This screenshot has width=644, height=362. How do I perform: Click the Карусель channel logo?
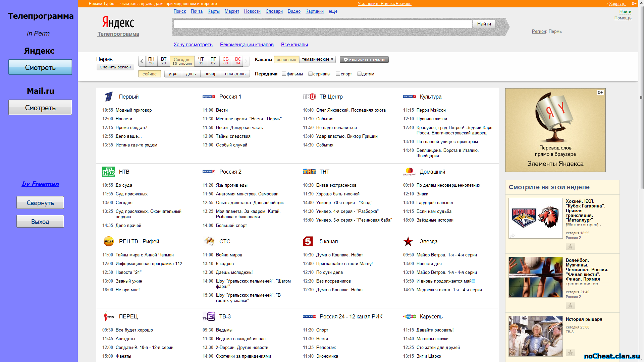[x=409, y=316]
